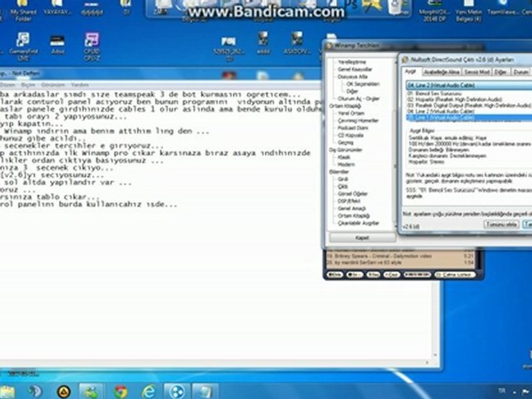Select Dış Görünümler category in tree
This screenshot has height=399, width=532.
pos(345,150)
